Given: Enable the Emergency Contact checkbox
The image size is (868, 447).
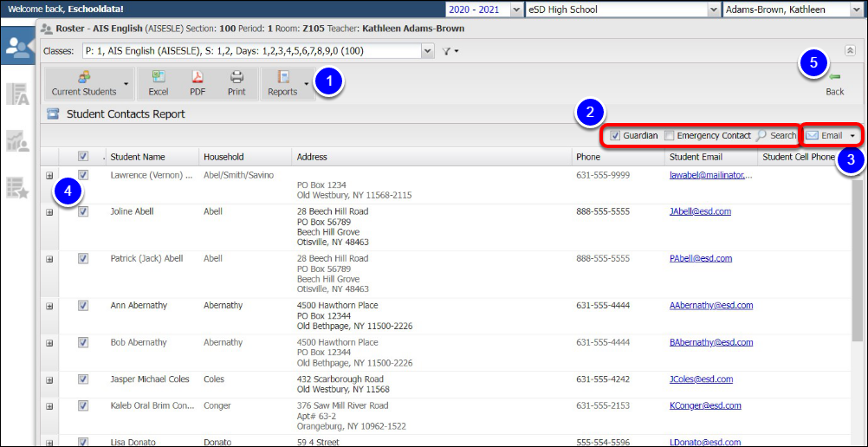Looking at the screenshot, I should (669, 136).
